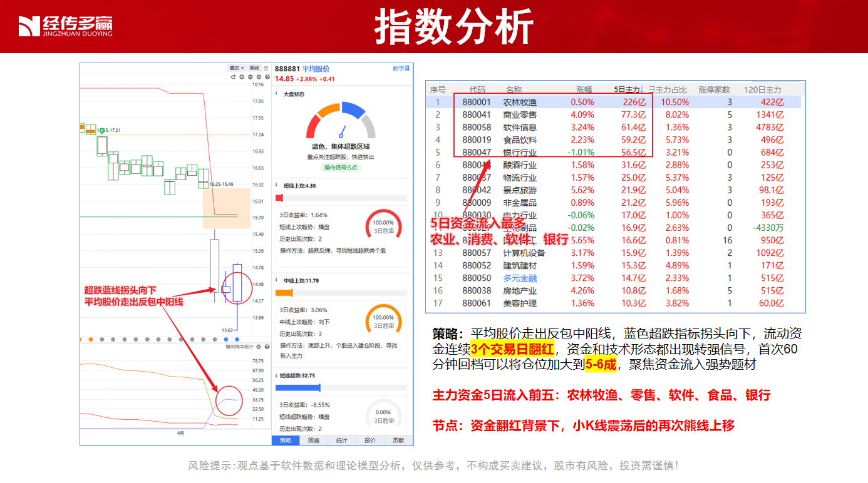Select the 美容护理 sector name
868x483 pixels.
coord(520,303)
